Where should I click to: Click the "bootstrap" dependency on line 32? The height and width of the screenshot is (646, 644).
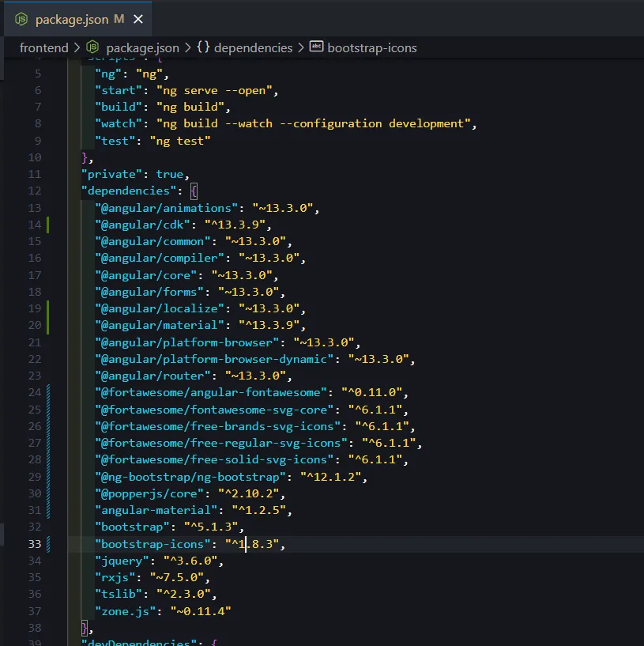point(132,527)
